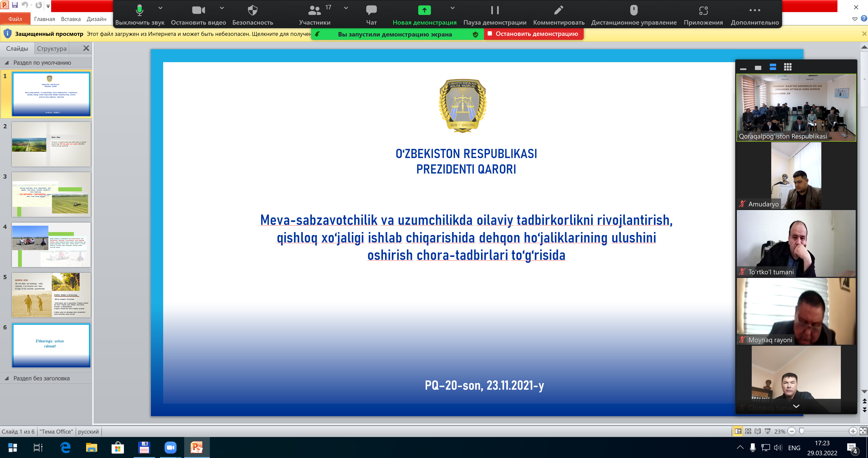Click Защищенный просмотр message bar text
Screen dimensions: 868x458
coord(49,34)
